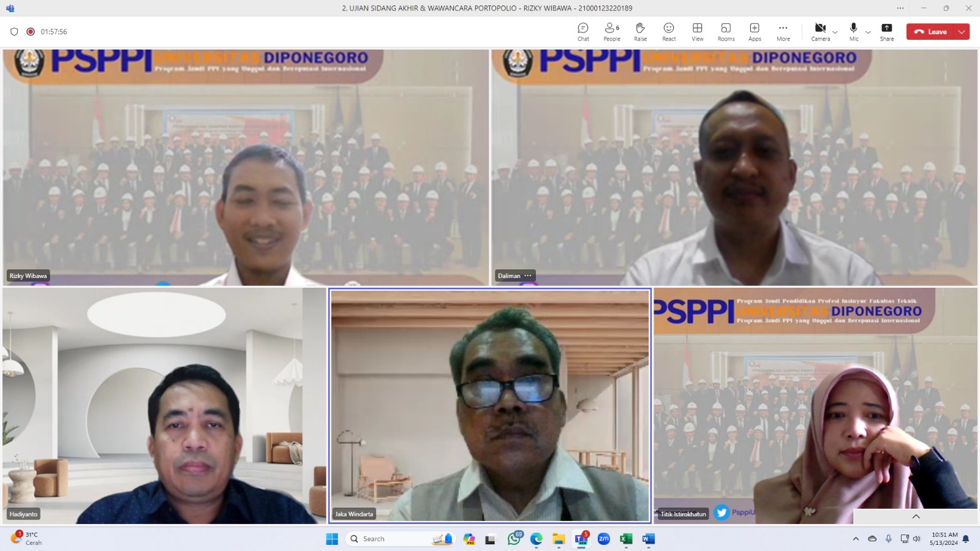Open WhatsApp from the taskbar
This screenshot has width=980, height=551.
tap(514, 539)
